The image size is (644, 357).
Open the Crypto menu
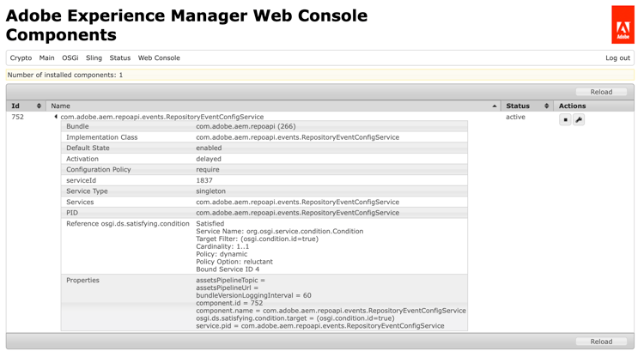[21, 57]
